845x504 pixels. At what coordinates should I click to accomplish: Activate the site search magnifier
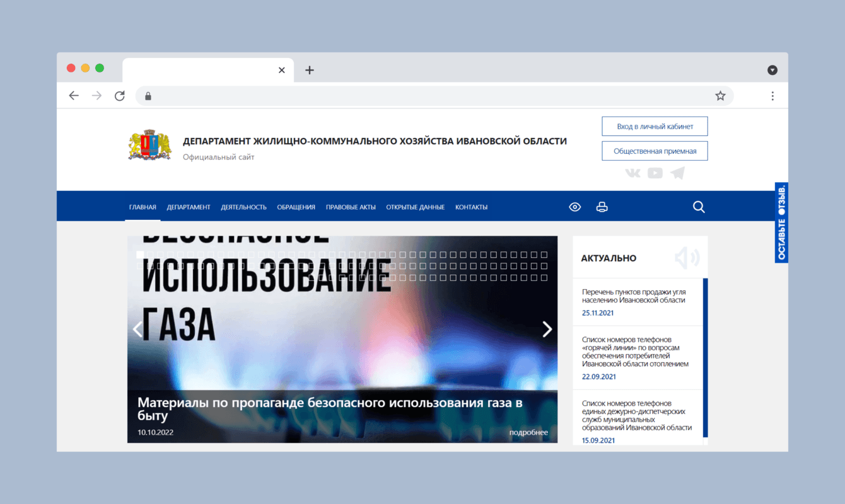click(699, 207)
